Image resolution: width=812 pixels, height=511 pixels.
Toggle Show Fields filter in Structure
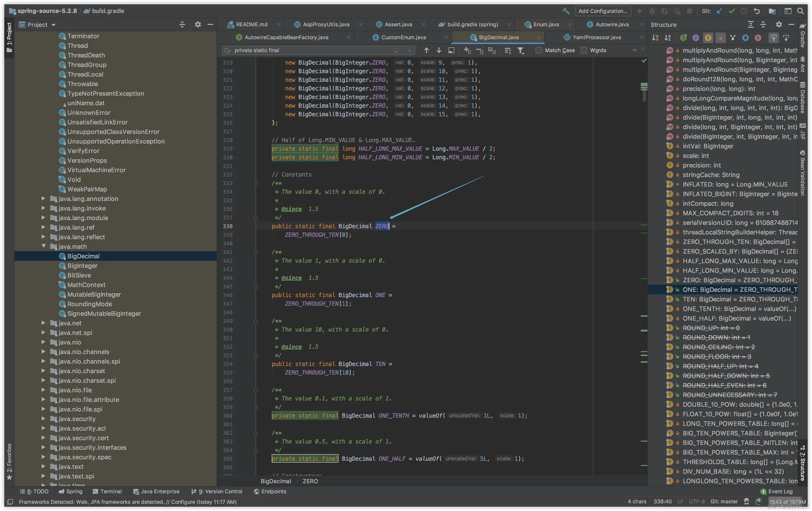(708, 38)
